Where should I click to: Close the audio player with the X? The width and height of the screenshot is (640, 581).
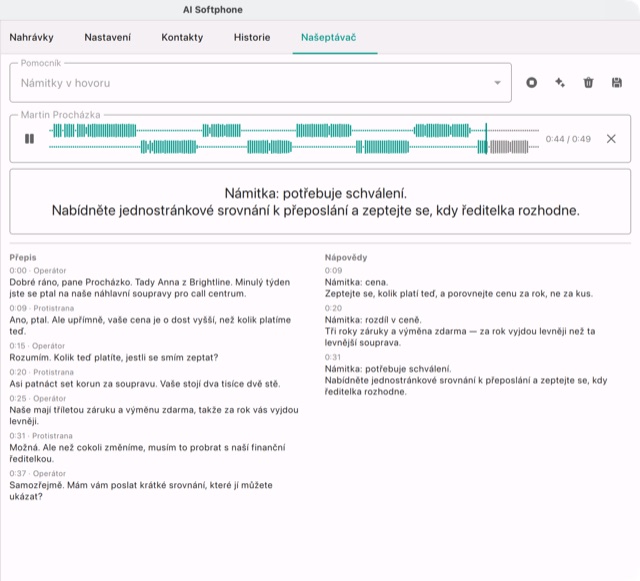coord(611,139)
